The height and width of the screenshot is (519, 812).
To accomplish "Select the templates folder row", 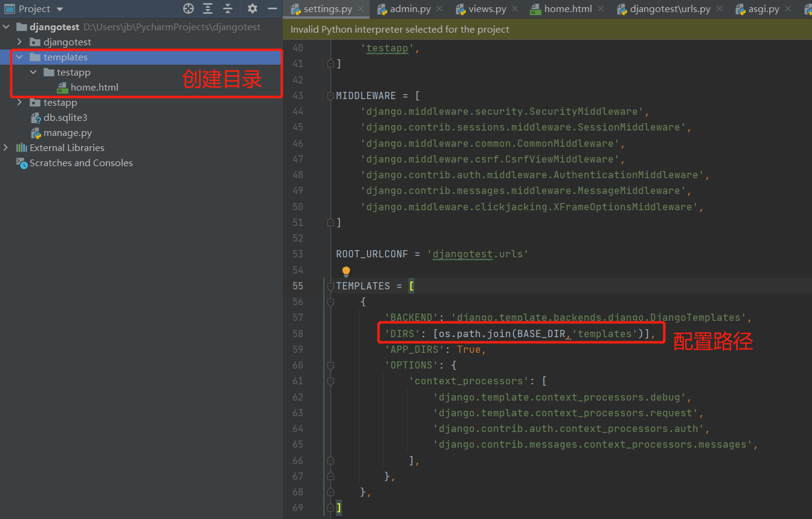I will (141, 57).
